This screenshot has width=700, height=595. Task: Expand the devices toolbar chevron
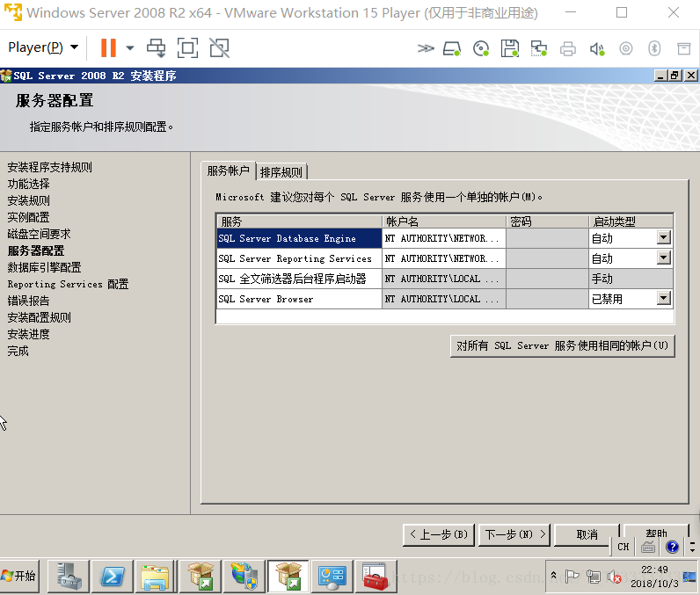tap(426, 48)
